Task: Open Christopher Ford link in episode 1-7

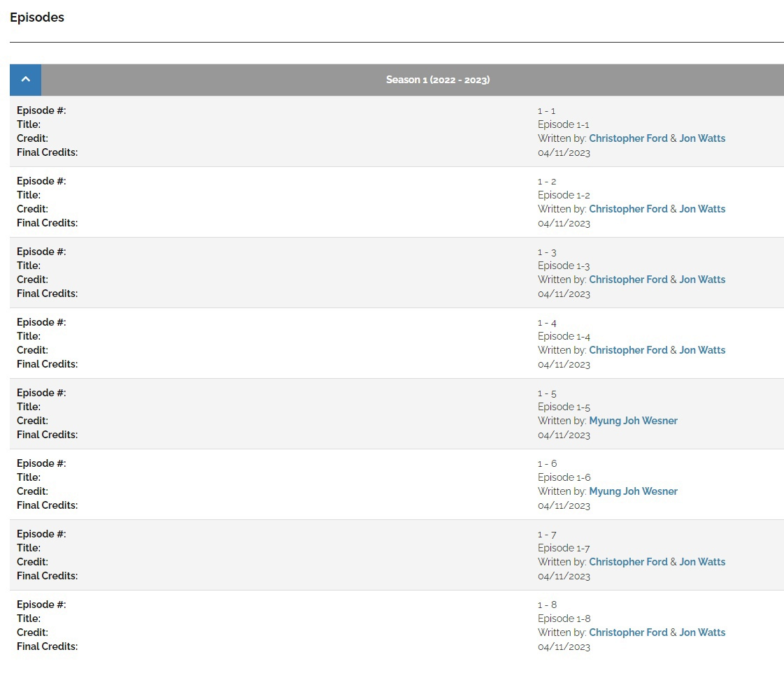Action: (x=628, y=562)
